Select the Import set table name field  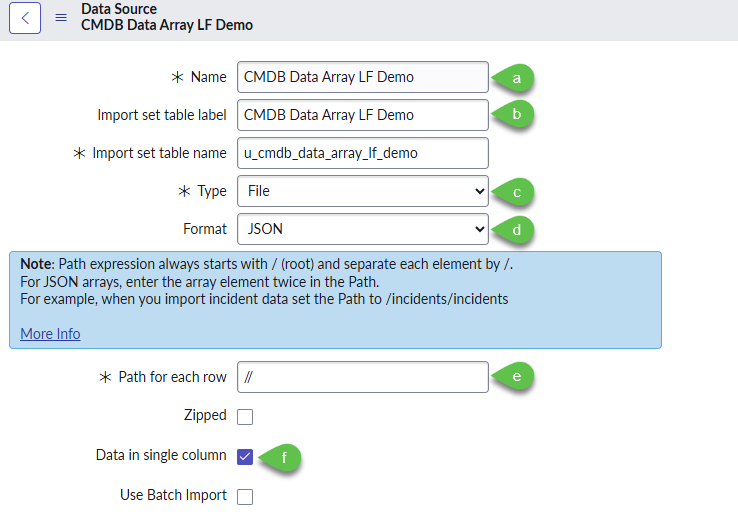pyautogui.click(x=362, y=153)
